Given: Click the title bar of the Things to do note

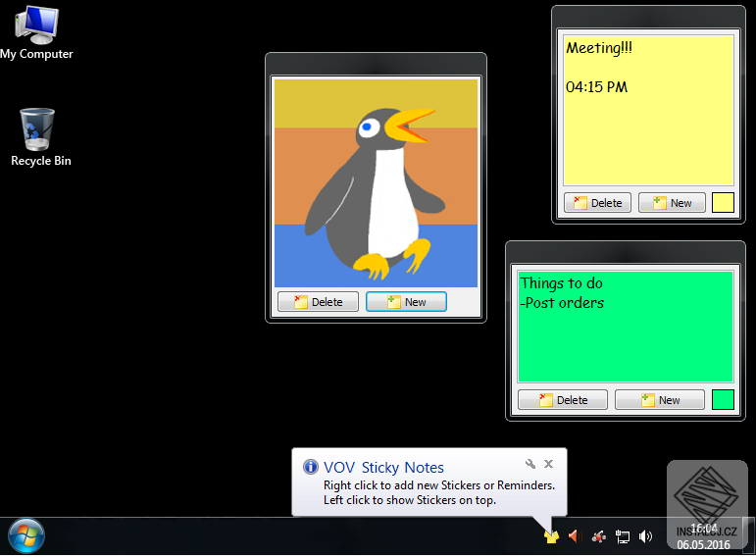Looking at the screenshot, I should tap(626, 252).
